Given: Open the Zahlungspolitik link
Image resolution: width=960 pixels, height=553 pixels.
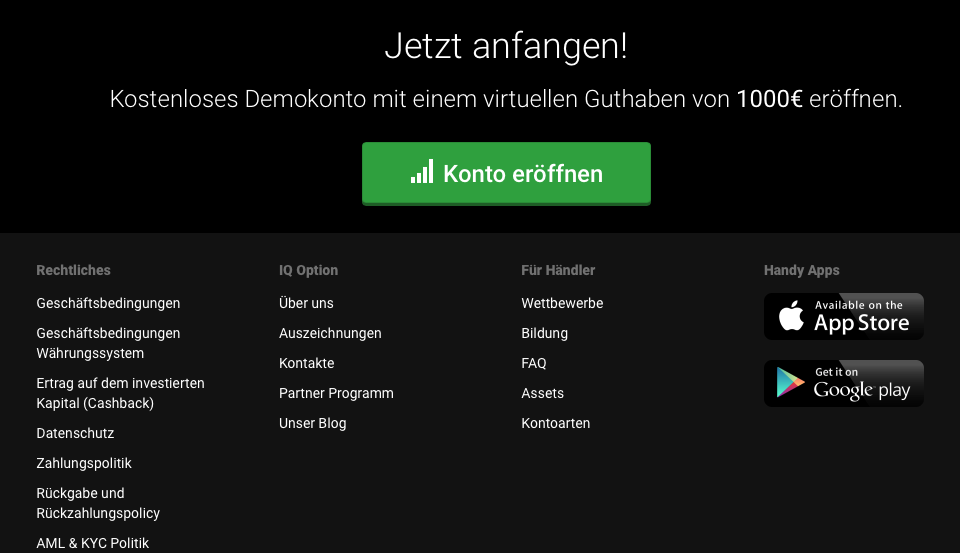Looking at the screenshot, I should click(x=84, y=463).
